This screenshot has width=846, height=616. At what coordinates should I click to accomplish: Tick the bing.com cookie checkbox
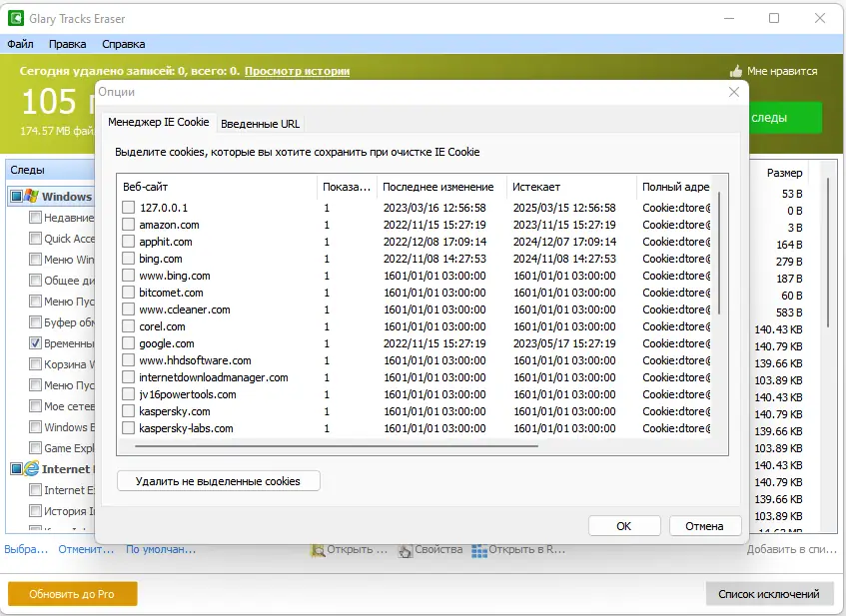point(129,259)
